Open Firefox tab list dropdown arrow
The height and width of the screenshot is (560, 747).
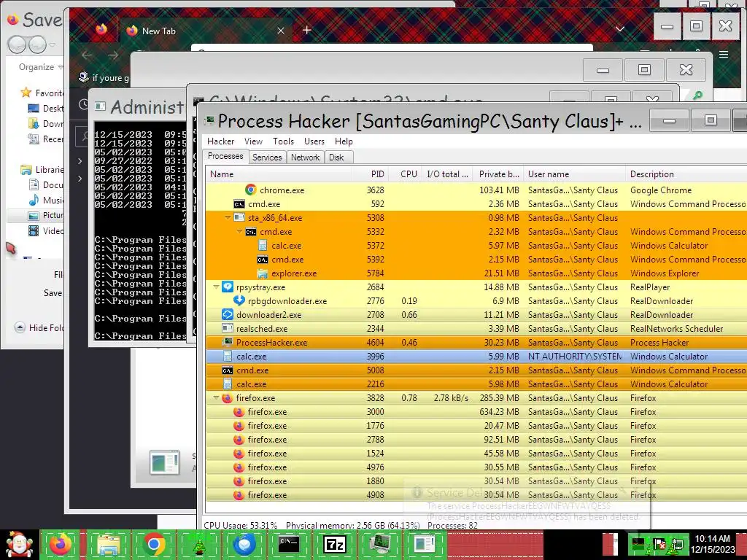(620, 29)
